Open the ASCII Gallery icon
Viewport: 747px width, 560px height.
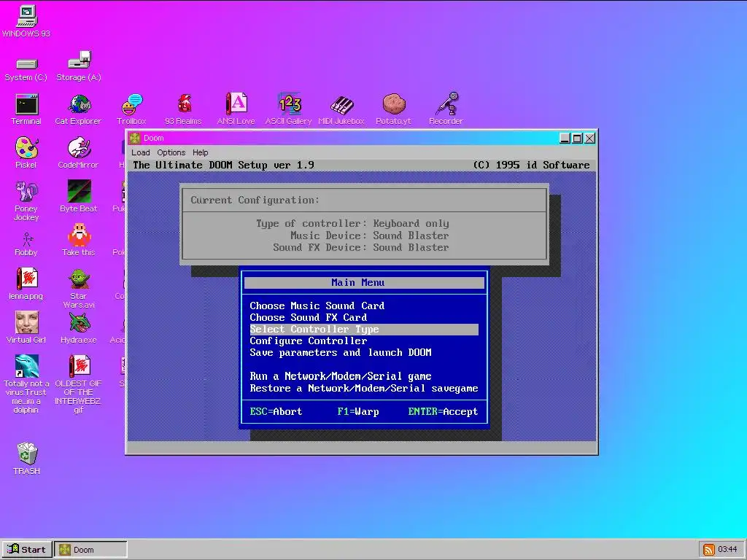[x=289, y=109]
